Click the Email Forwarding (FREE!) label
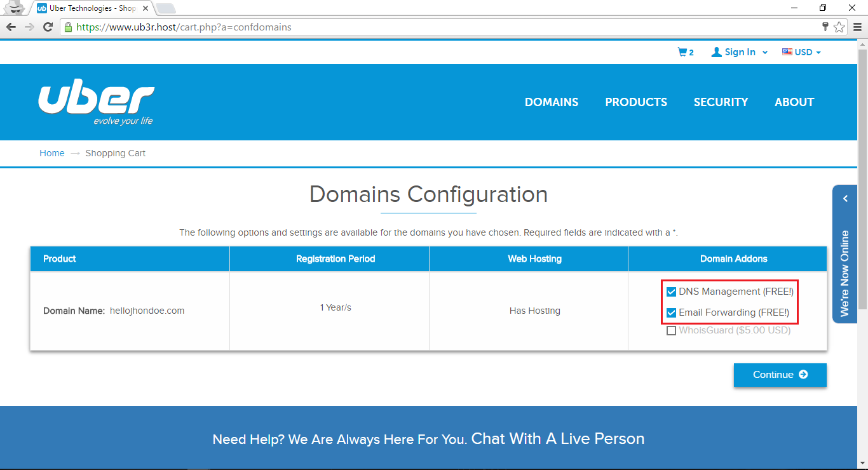The image size is (868, 470). point(734,312)
